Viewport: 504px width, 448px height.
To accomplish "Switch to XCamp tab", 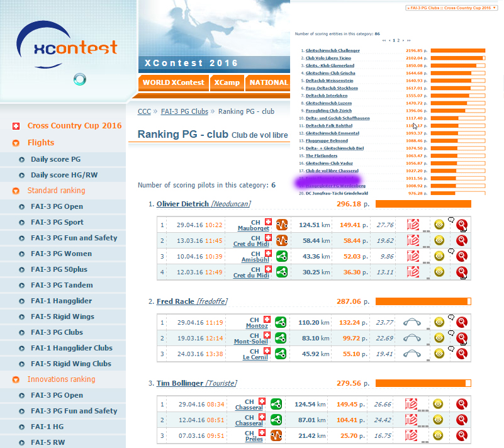I will click(x=227, y=83).
